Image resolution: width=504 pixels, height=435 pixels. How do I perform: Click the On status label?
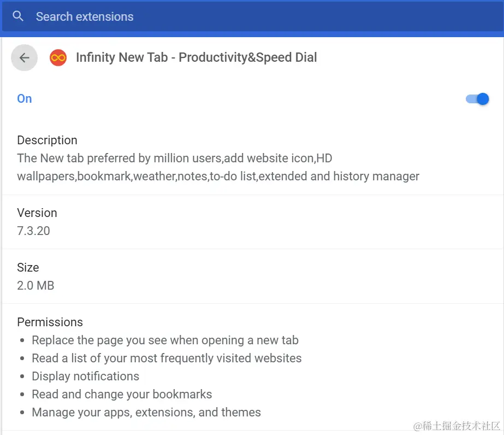click(25, 99)
